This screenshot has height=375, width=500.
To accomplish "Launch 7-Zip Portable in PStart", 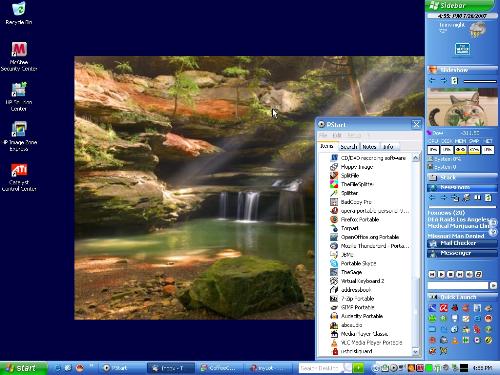I will (x=352, y=298).
